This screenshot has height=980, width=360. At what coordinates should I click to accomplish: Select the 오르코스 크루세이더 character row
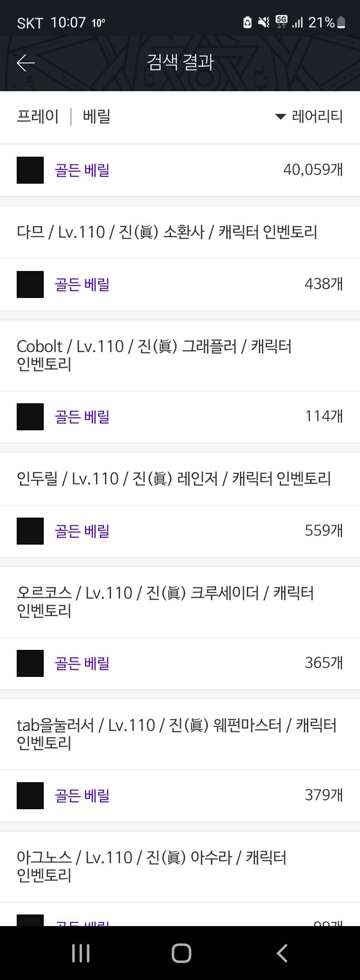[x=165, y=602]
